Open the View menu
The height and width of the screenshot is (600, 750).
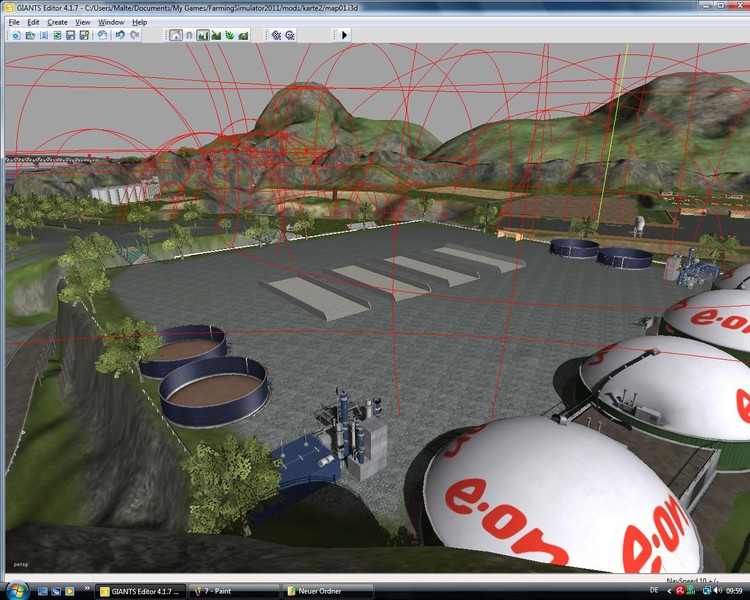click(x=82, y=22)
